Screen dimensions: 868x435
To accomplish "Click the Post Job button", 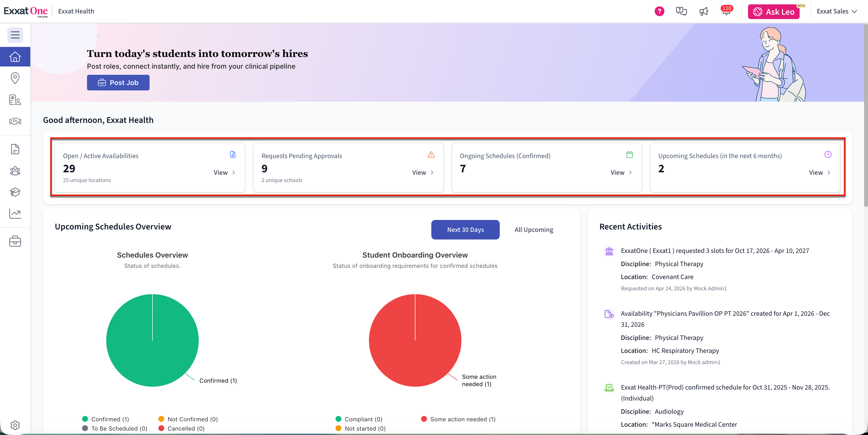I will click(x=118, y=83).
